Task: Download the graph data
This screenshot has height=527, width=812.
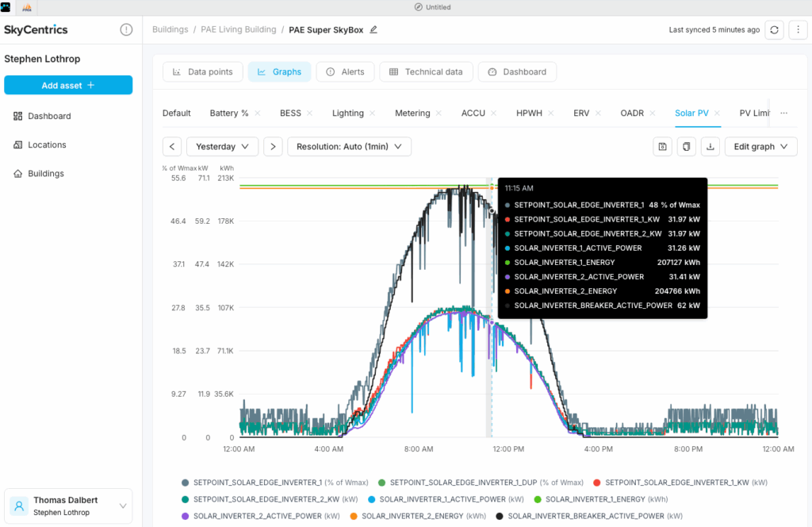Action: [x=710, y=147]
